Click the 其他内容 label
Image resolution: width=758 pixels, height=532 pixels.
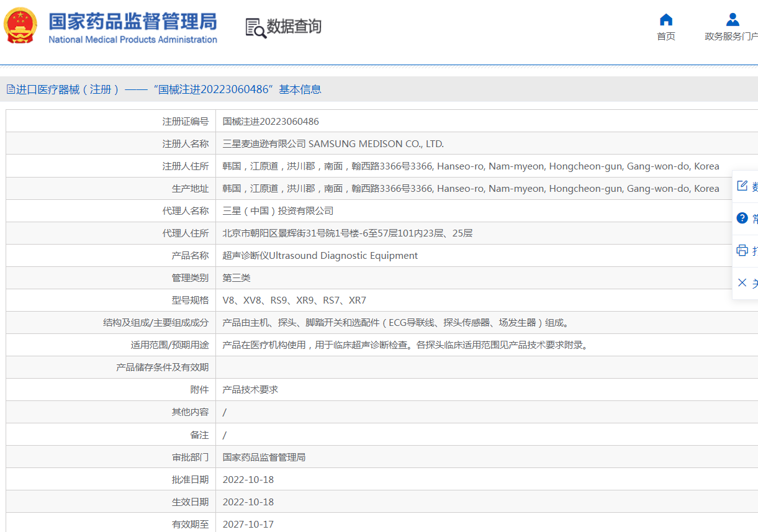[191, 412]
